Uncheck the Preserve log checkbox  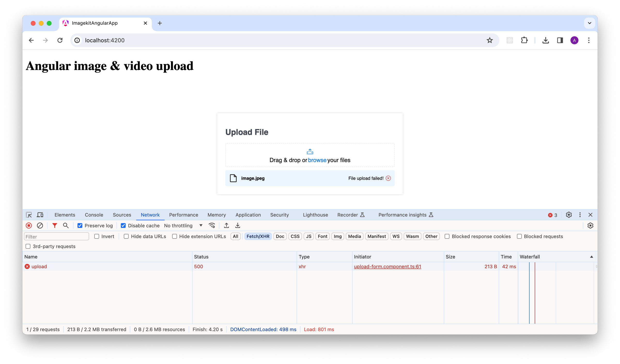80,225
